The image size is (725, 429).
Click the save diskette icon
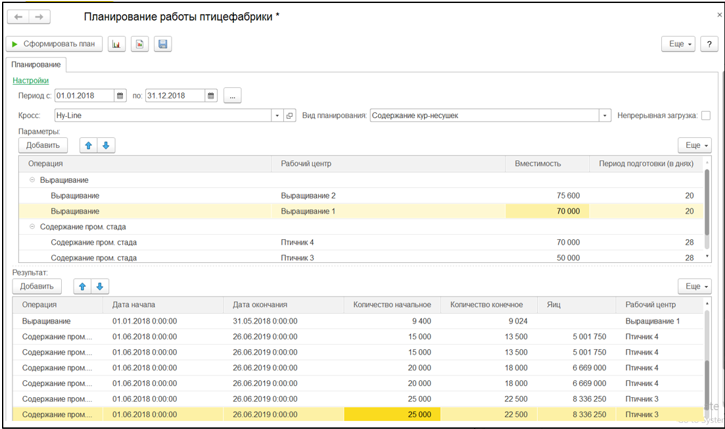click(163, 44)
